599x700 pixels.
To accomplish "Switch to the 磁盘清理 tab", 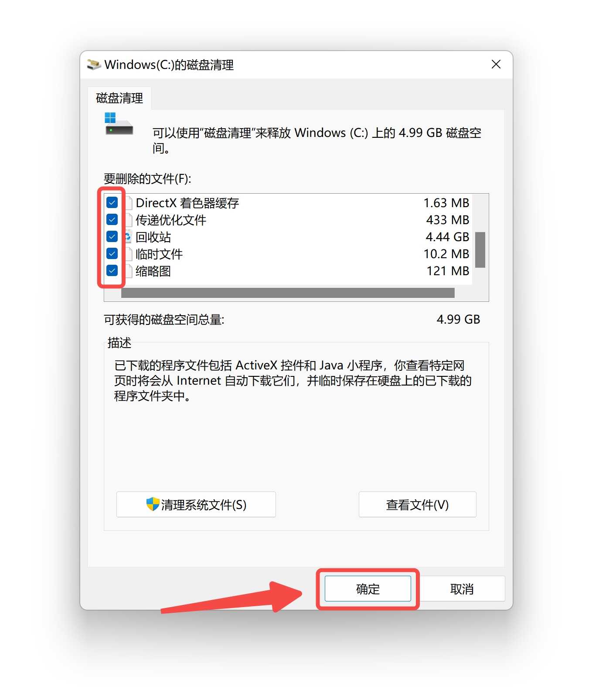I will [119, 98].
